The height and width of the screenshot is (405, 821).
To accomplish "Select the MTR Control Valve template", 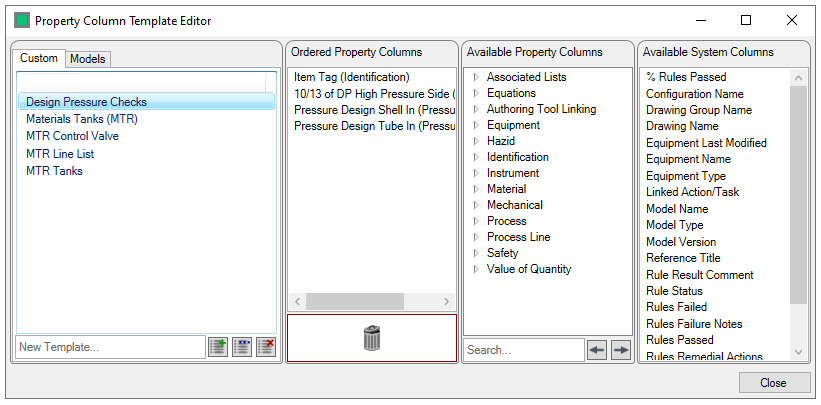I will pos(72,136).
